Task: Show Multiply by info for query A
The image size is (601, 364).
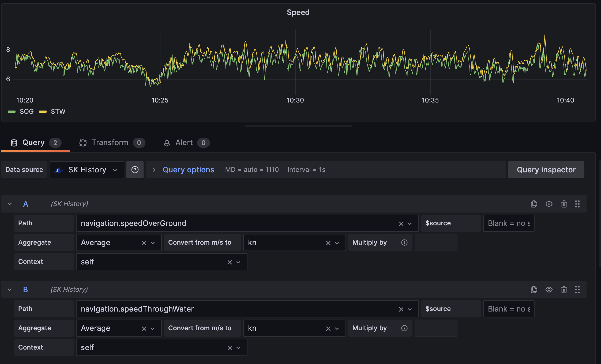Action: coord(404,242)
